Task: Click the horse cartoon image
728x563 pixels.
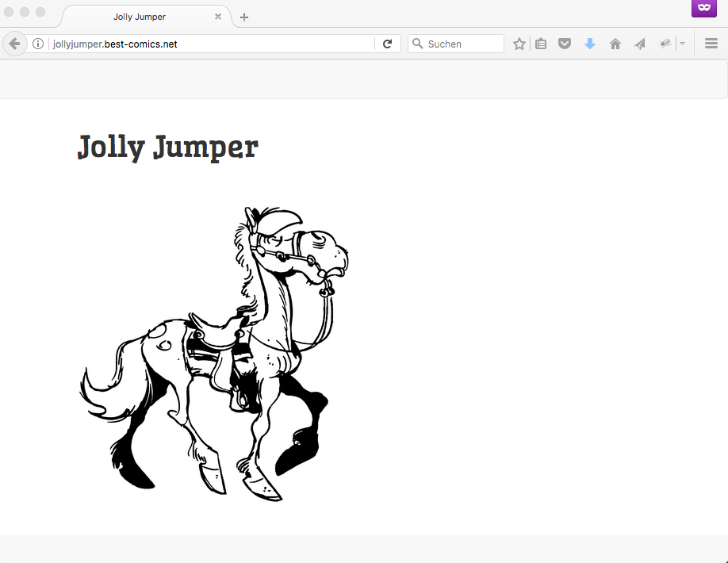Action: click(x=213, y=354)
